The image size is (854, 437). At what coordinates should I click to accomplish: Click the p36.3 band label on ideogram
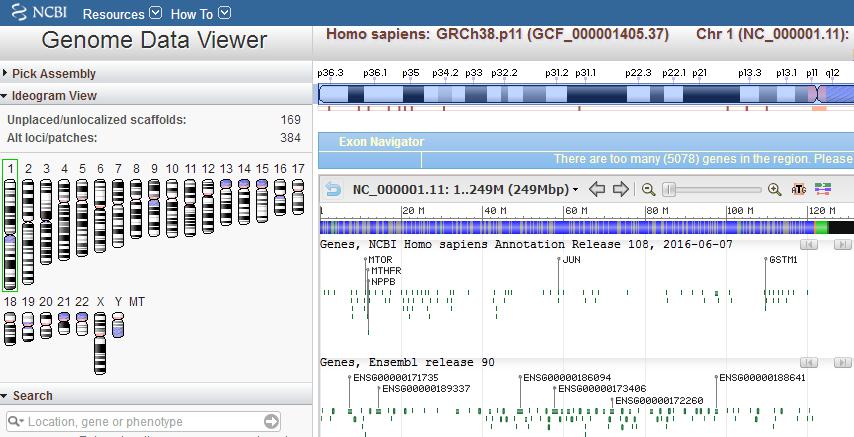(x=330, y=73)
